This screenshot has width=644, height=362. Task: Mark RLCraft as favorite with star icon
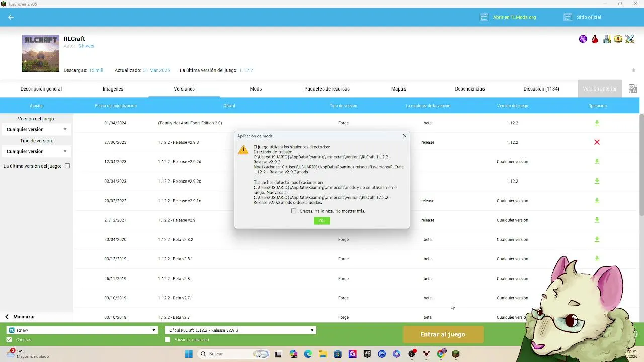[x=633, y=70]
